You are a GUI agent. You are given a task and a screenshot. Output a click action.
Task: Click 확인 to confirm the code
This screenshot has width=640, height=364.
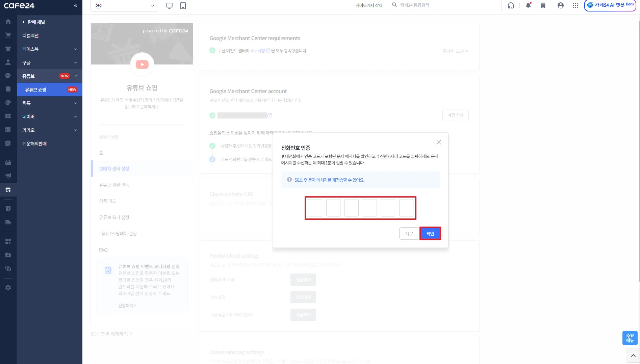pos(430,233)
